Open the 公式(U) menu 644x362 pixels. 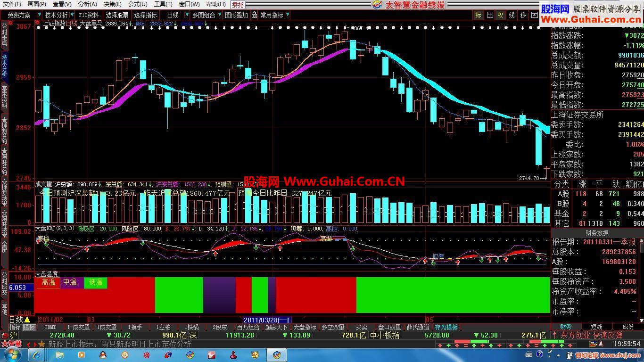coord(138,4)
